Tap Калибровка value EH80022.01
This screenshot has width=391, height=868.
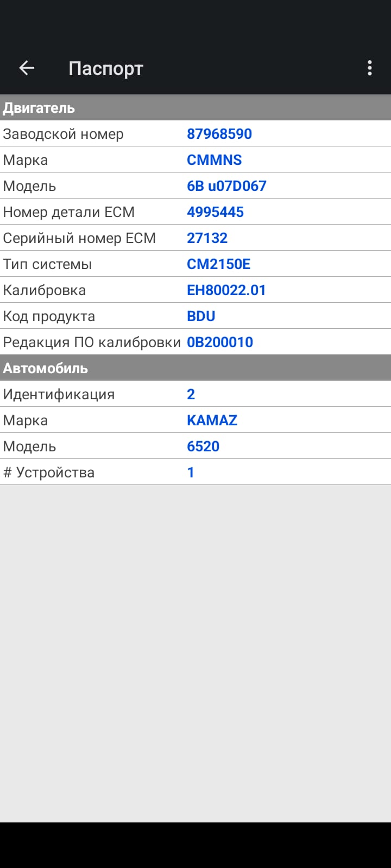tap(226, 290)
